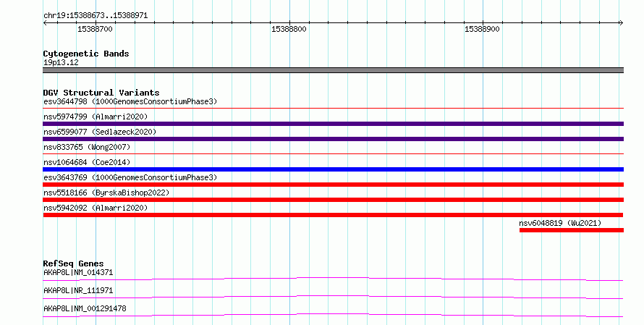644x325 pixels.
Task: Open variant nsv5942092 (Almarri2020) label
Action: coord(96,208)
